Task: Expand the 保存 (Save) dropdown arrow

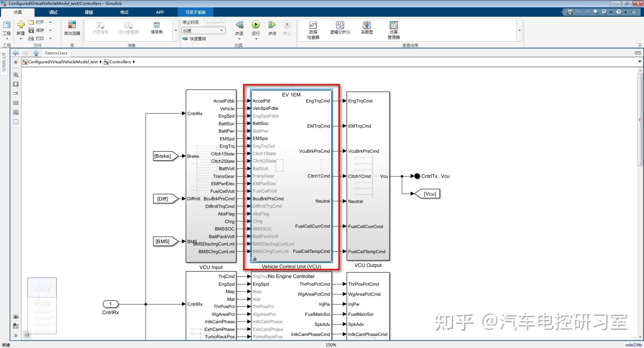Action: (50, 30)
